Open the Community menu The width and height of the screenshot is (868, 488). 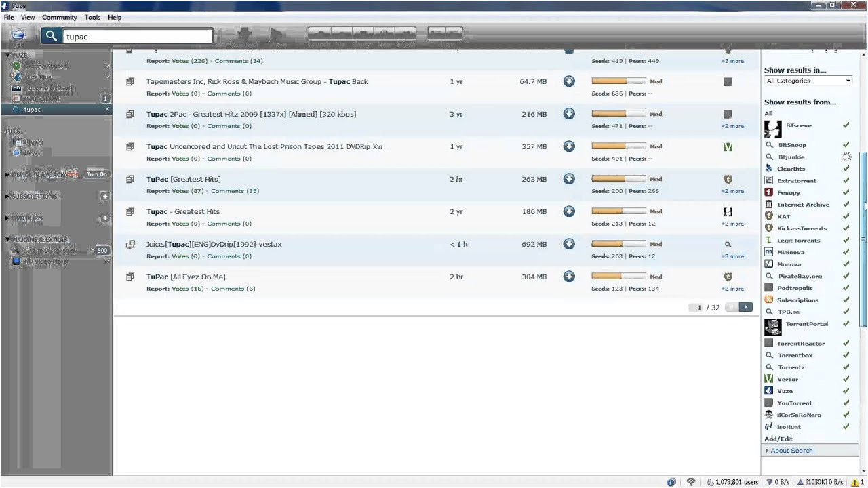60,17
